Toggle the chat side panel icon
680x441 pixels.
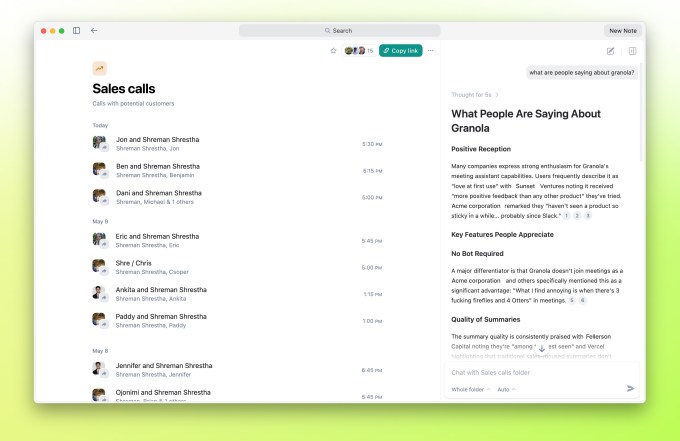coord(632,51)
